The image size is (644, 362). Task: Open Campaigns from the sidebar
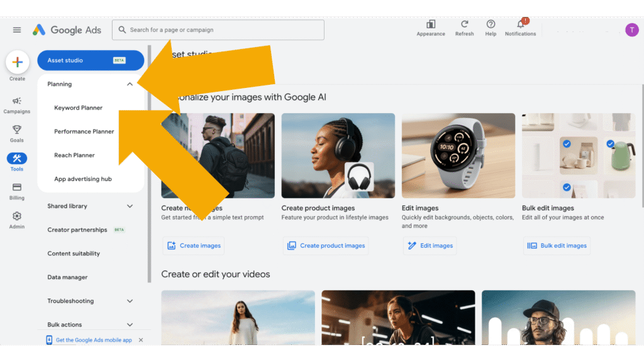click(x=17, y=104)
